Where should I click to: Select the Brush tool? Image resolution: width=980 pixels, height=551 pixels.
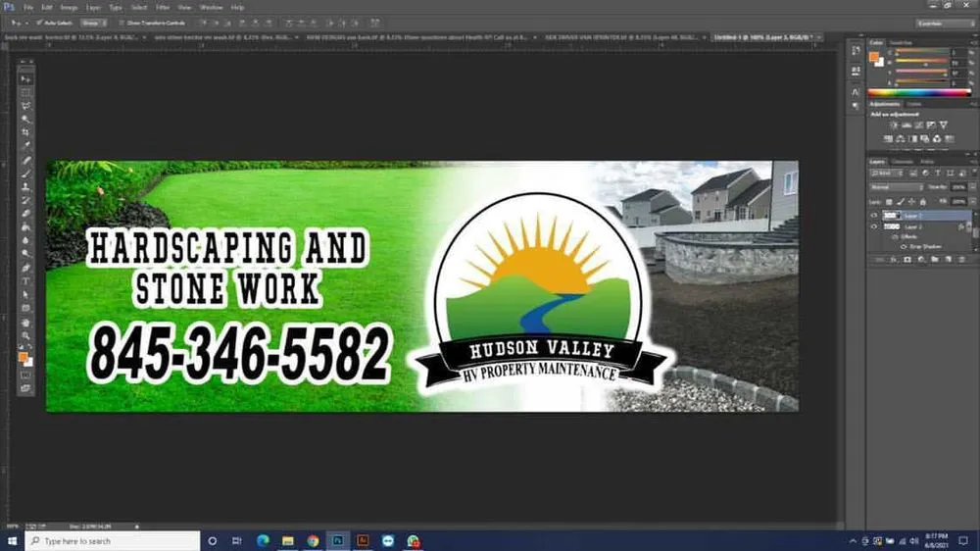25,174
